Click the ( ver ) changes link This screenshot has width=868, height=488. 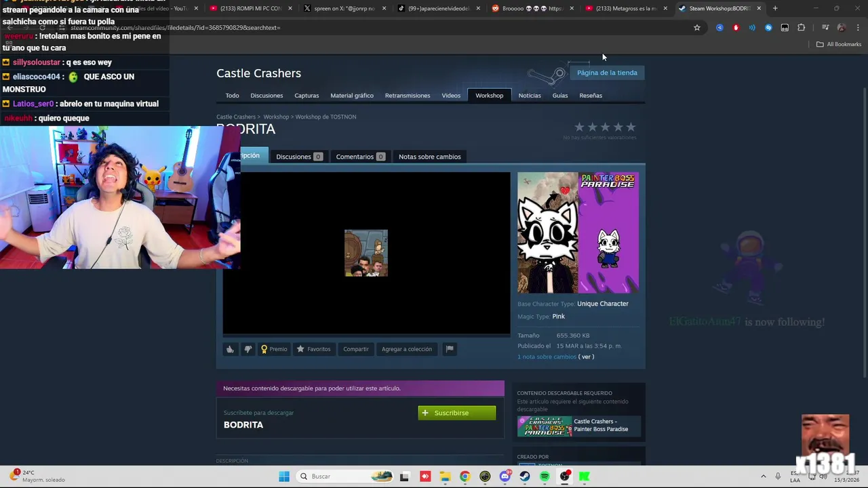pyautogui.click(x=586, y=357)
